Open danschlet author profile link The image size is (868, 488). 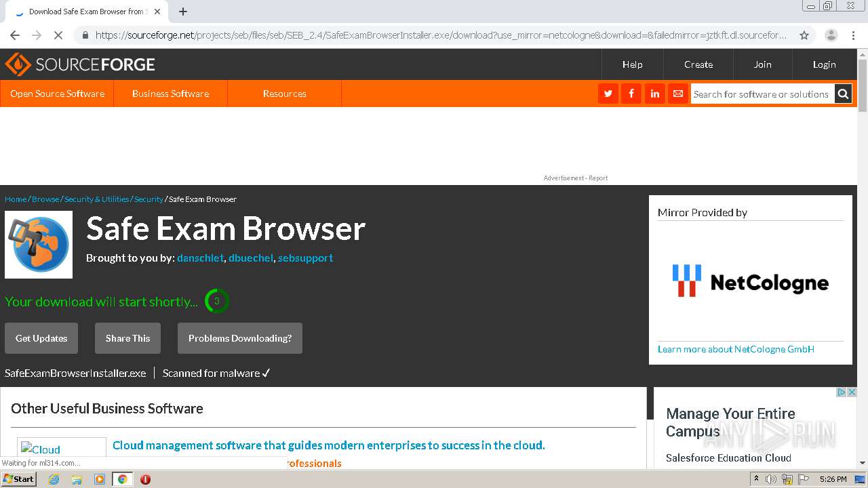pyautogui.click(x=200, y=258)
